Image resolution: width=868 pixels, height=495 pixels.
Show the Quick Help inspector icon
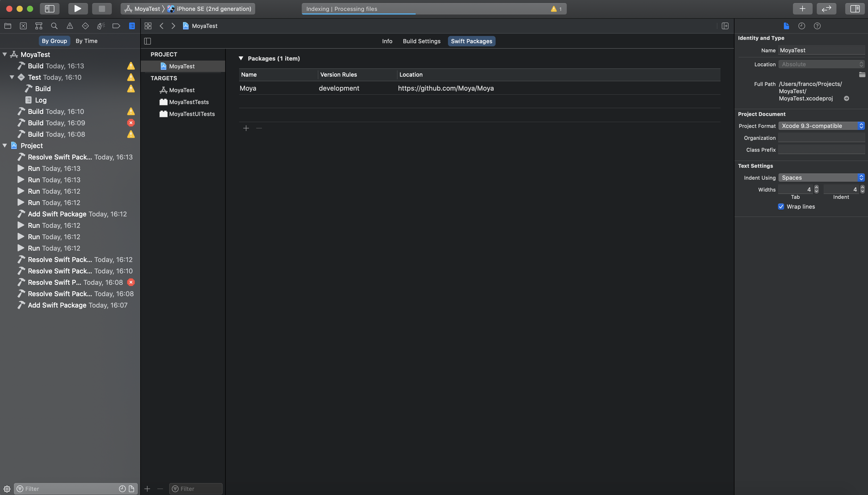[817, 26]
